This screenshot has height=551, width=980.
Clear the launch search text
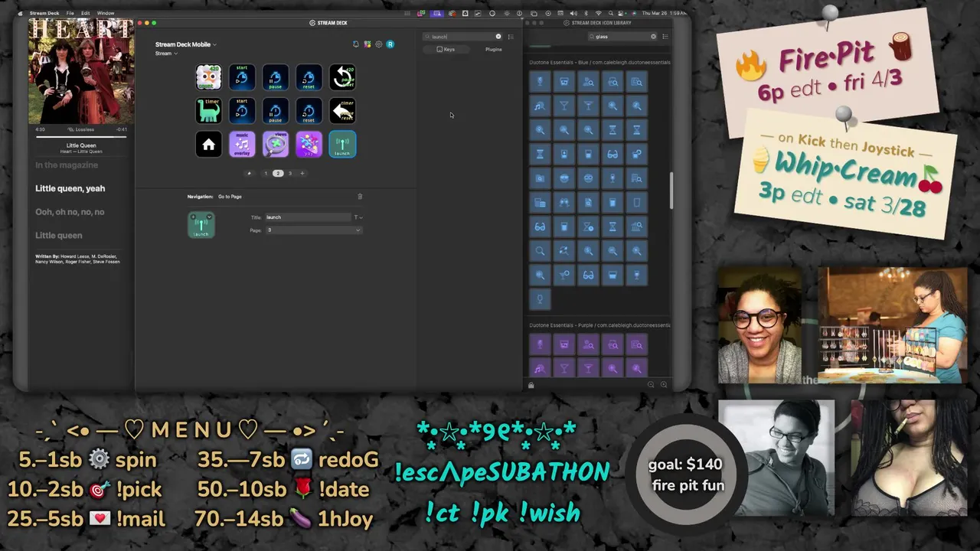[498, 37]
